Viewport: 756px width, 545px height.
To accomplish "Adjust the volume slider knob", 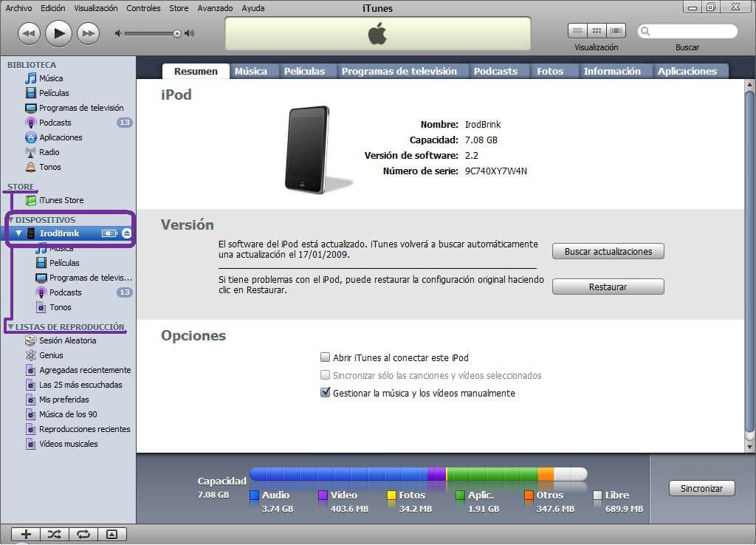I will (177, 33).
